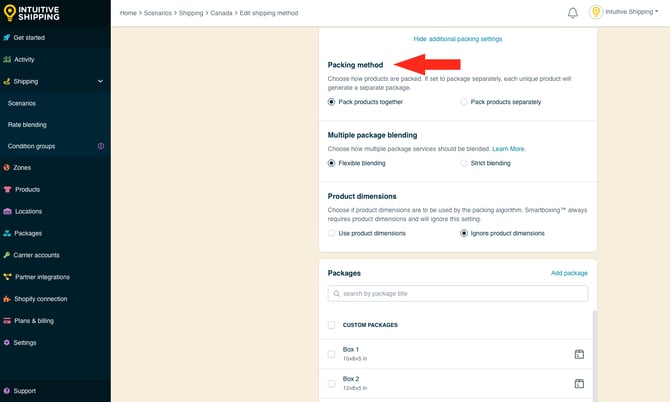Open the Intuitive Shipping account dropdown
This screenshot has height=402, width=670.
point(625,12)
